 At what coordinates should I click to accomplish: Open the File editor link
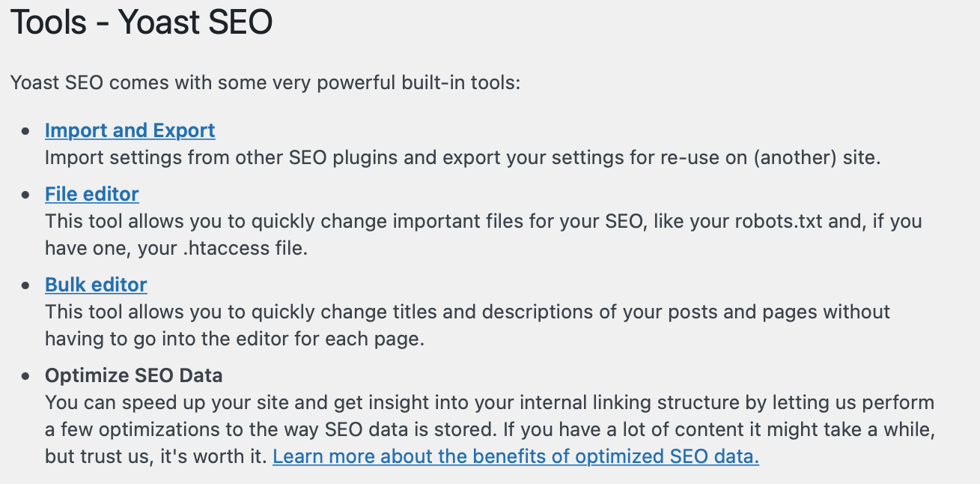91,194
